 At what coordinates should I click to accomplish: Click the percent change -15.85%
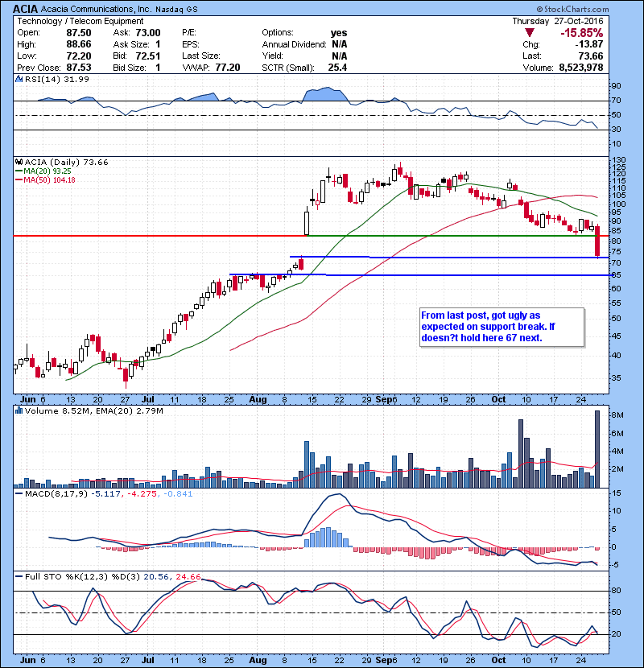click(x=581, y=33)
